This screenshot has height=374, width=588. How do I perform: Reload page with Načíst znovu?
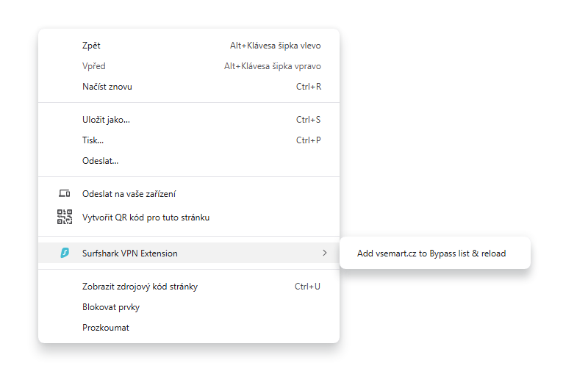[x=107, y=87]
